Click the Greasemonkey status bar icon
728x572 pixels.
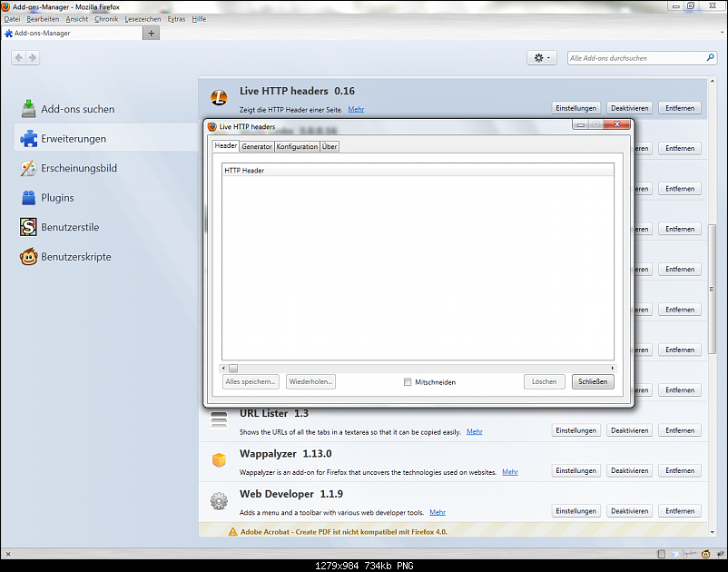[705, 554]
